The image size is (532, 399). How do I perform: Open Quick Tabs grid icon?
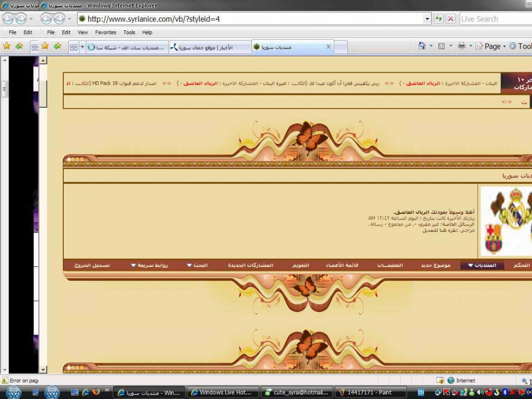pyautogui.click(x=74, y=47)
